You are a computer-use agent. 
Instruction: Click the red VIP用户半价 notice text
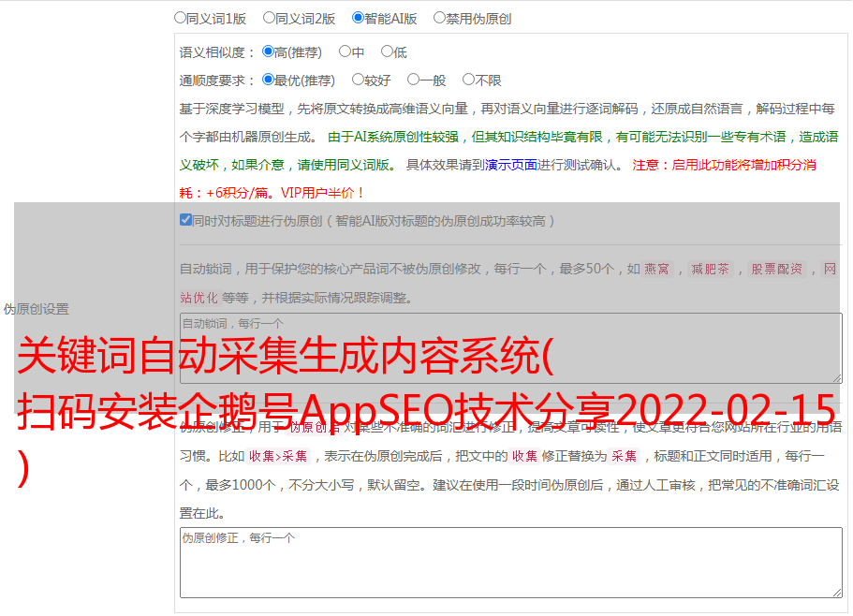coord(322,193)
